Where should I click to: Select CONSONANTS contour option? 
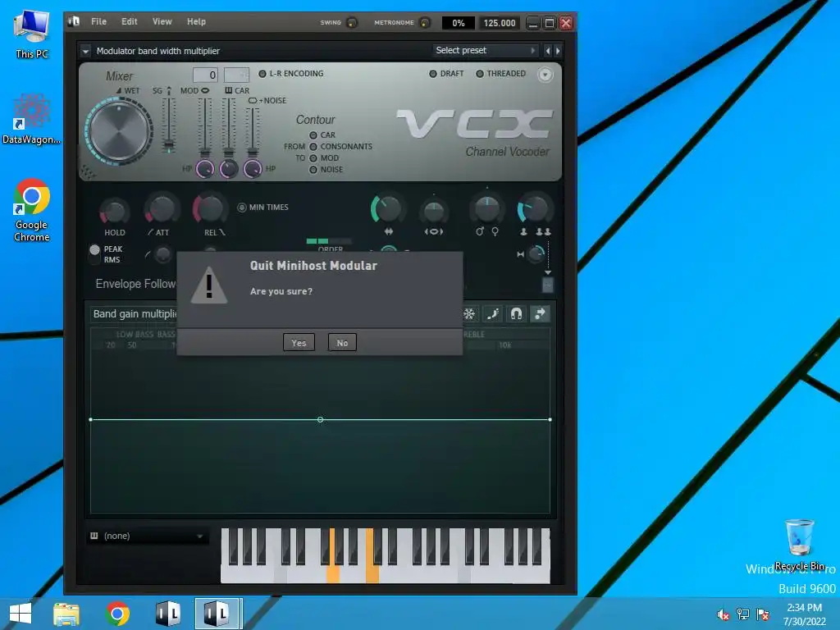click(313, 147)
